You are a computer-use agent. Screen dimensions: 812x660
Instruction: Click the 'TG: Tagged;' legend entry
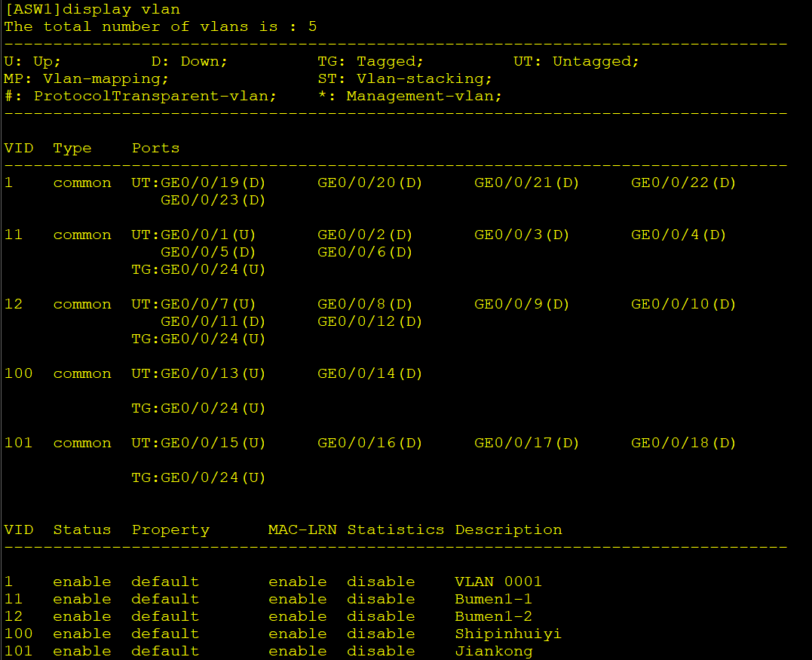[x=370, y=61]
